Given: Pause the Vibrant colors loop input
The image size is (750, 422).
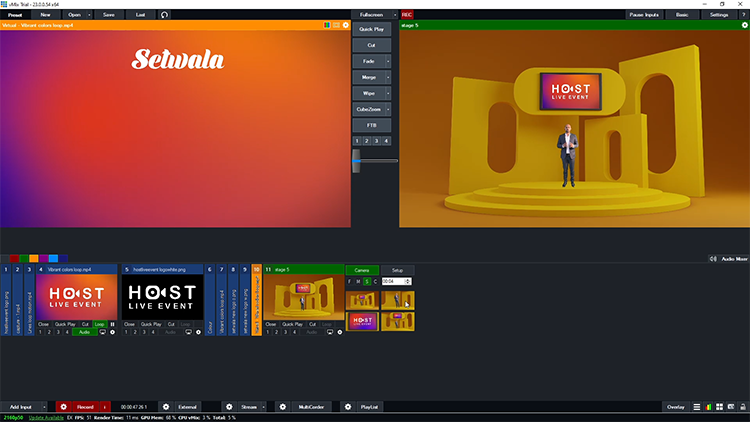Looking at the screenshot, I should click(x=112, y=324).
